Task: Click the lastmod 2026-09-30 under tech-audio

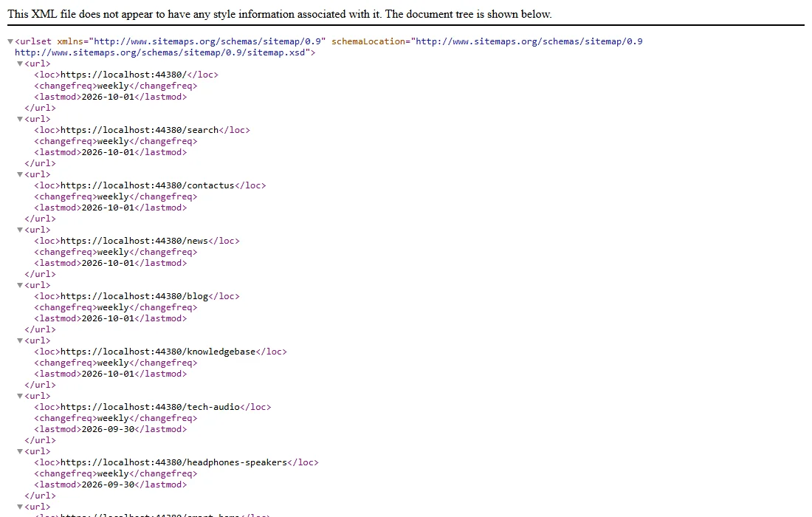Action: coord(108,429)
